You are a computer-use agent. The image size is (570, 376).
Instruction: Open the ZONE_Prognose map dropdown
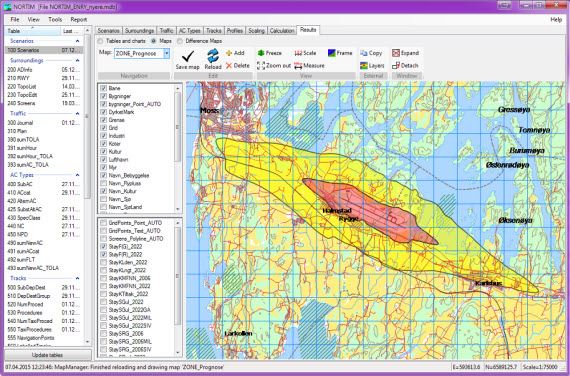click(x=166, y=53)
